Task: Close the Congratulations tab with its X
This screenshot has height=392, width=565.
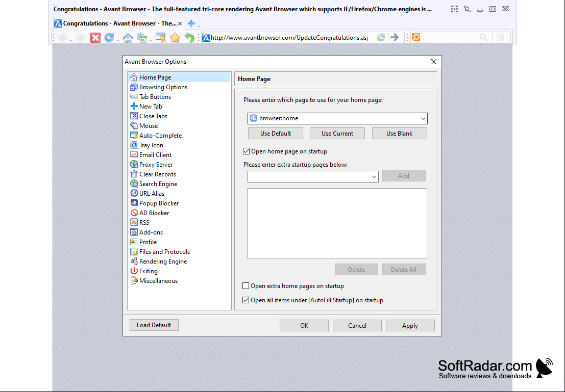Action: pyautogui.click(x=180, y=24)
